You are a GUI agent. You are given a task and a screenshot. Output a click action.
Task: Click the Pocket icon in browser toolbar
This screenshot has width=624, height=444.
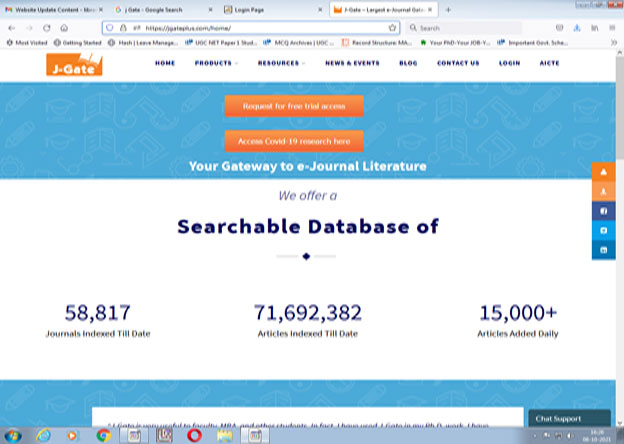(x=560, y=28)
